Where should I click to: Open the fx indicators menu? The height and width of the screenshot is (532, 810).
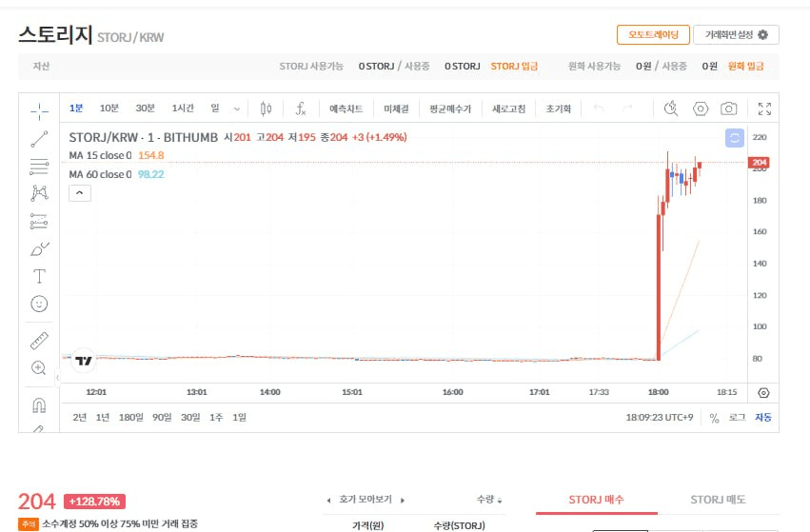tap(301, 108)
